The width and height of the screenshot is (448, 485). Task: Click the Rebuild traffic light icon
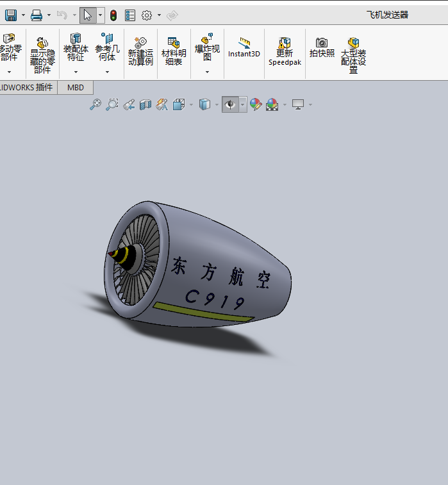(x=113, y=15)
